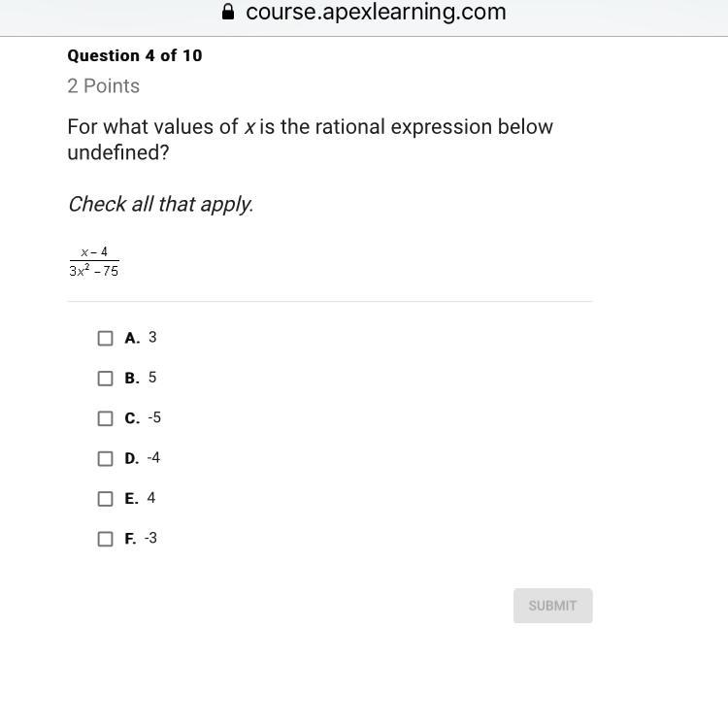Tick the checkbox square for option A

tap(105, 338)
